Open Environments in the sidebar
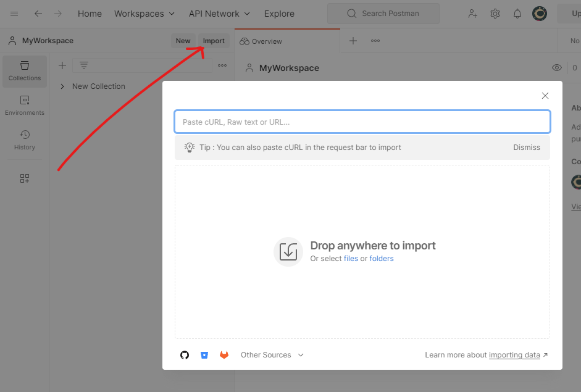 click(x=25, y=106)
